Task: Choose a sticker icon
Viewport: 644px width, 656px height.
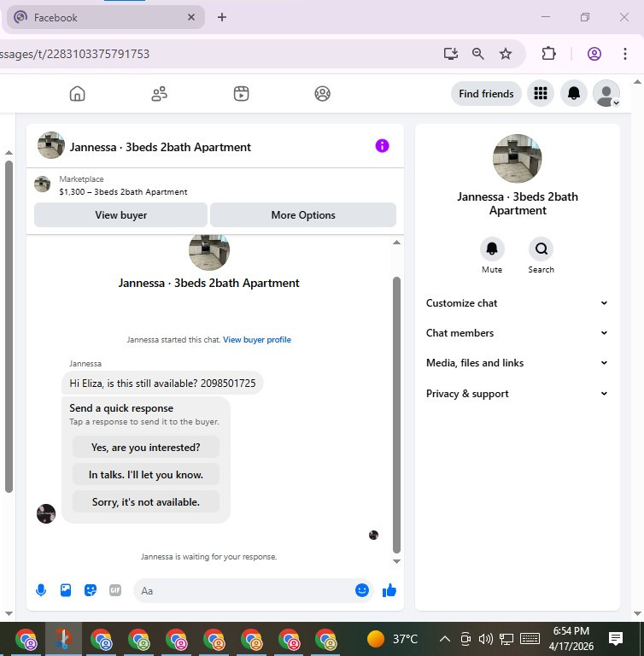Action: [x=91, y=590]
